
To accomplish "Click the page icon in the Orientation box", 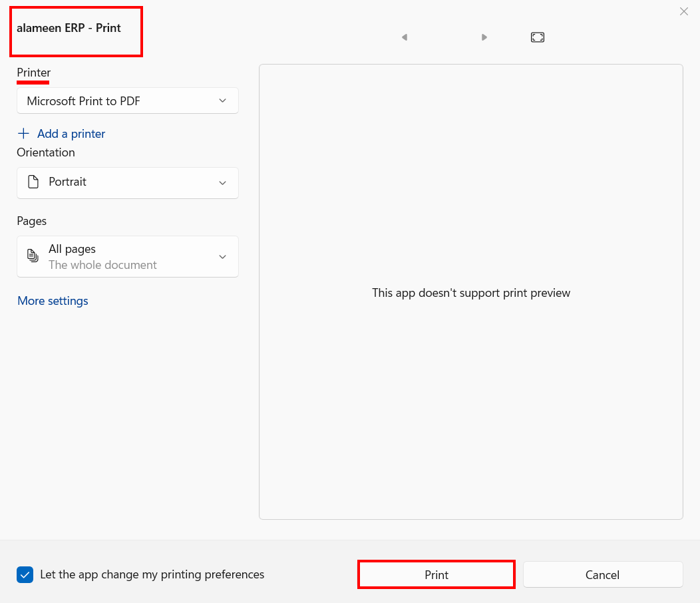I will point(33,182).
